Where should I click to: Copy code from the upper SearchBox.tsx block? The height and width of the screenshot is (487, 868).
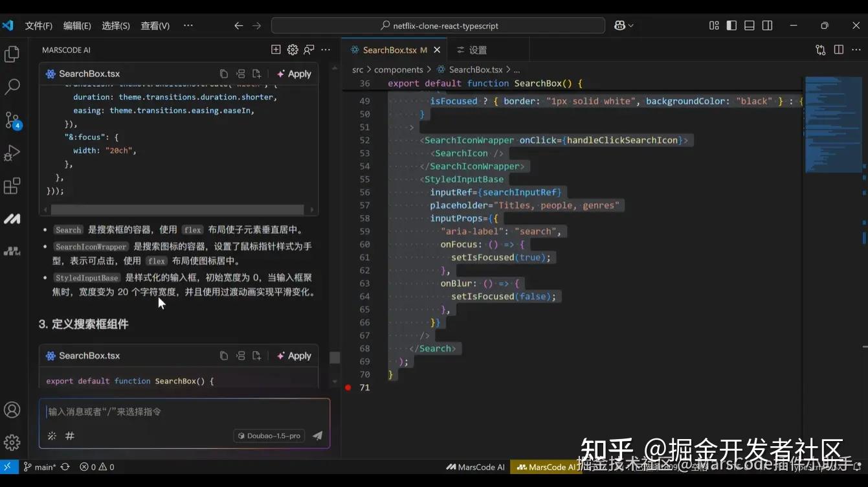click(x=224, y=74)
